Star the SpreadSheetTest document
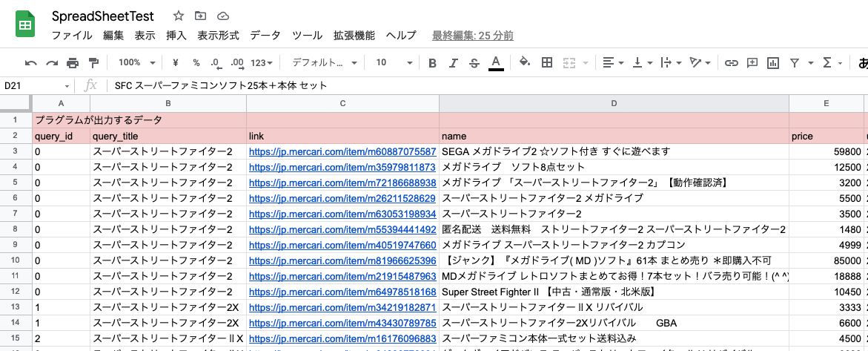 pos(178,16)
